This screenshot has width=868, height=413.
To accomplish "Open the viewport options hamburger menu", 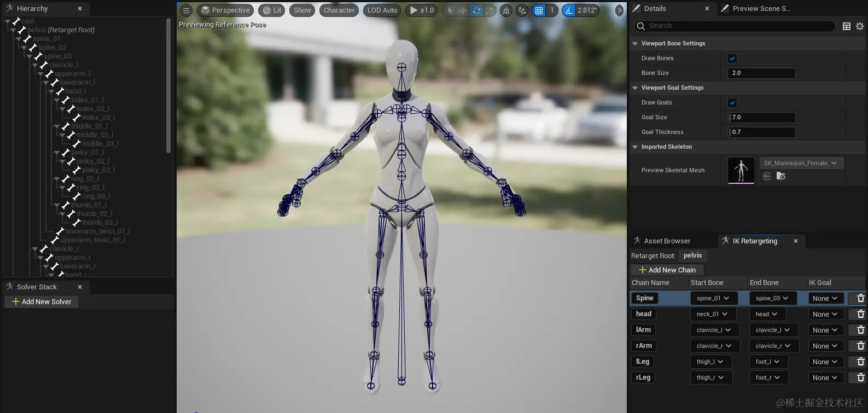I will pyautogui.click(x=186, y=10).
